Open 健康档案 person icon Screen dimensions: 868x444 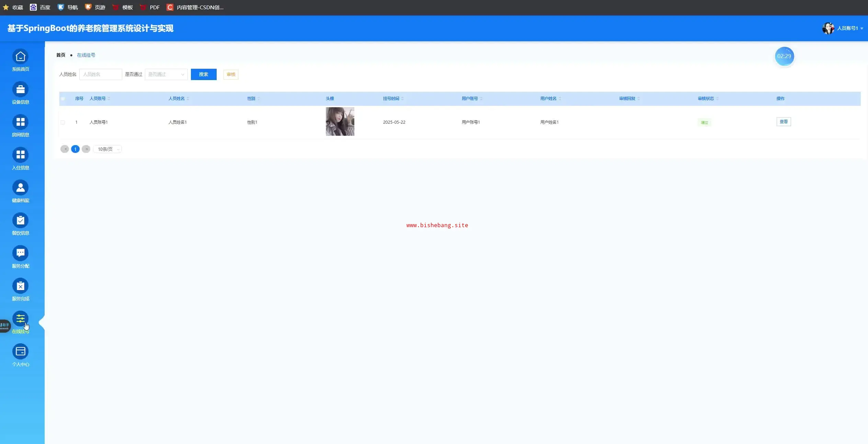pos(21,188)
